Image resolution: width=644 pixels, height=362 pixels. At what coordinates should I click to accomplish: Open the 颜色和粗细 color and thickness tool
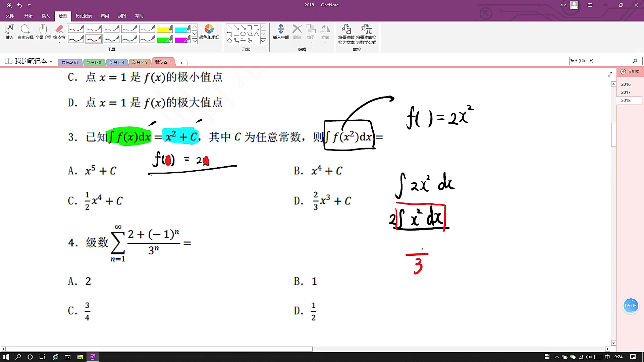pos(209,33)
